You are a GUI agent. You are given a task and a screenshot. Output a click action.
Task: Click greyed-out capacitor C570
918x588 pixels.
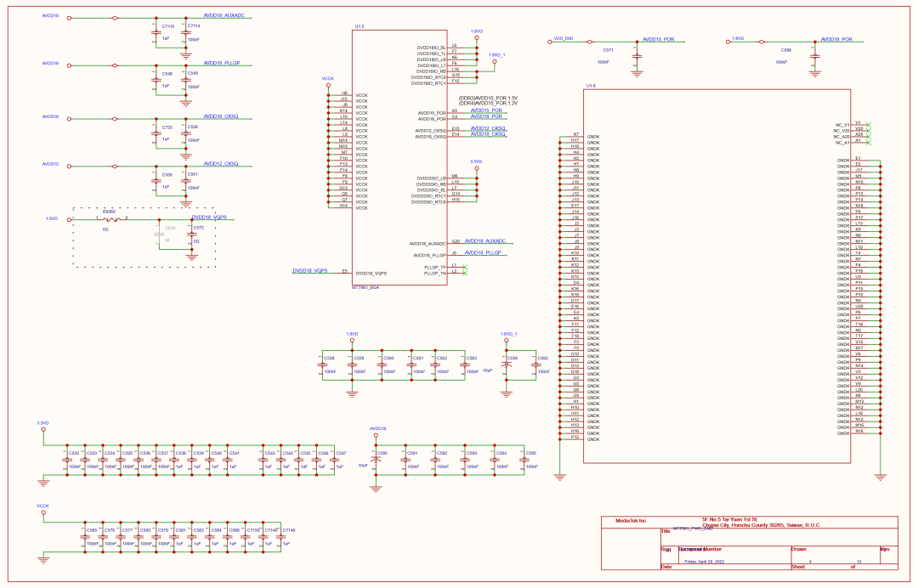point(170,228)
